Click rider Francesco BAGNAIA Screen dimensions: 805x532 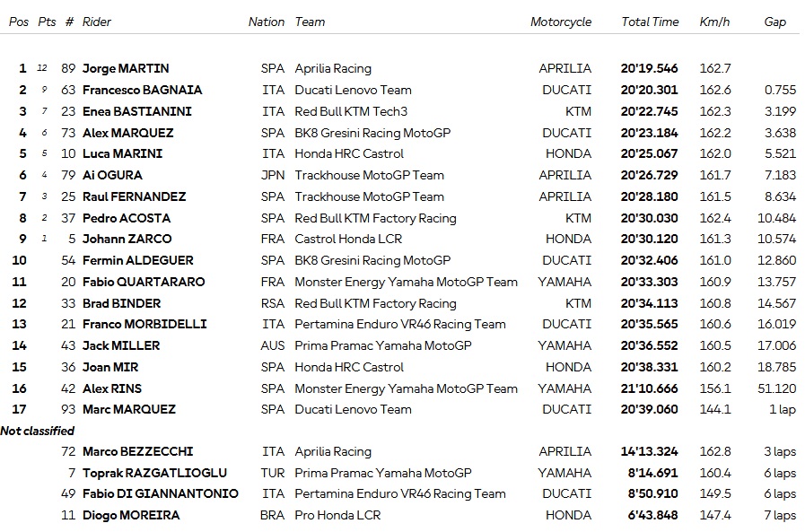[x=142, y=90]
